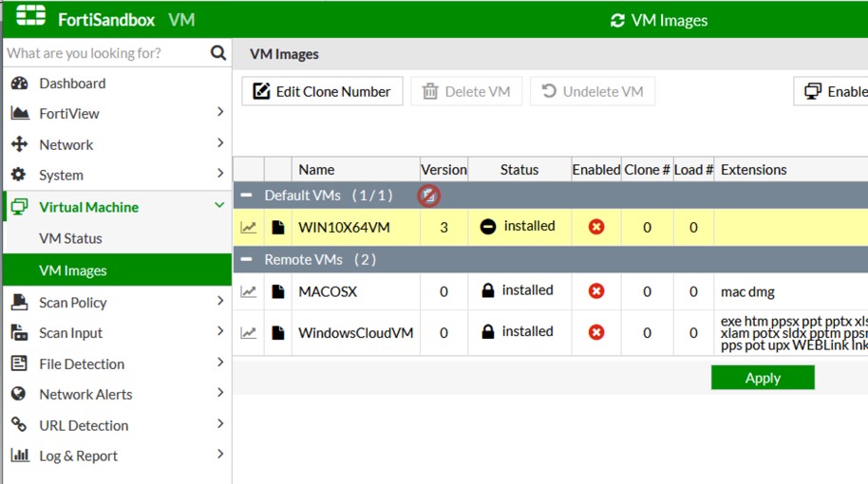Click the file icon in WindowsCloudVM row
The image size is (868, 484).
(x=278, y=332)
